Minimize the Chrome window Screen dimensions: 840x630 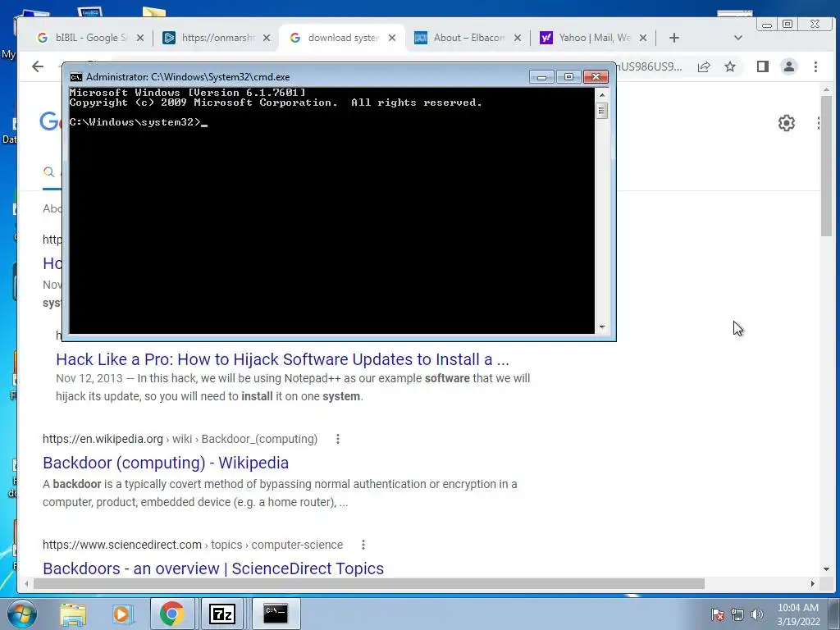pyautogui.click(x=767, y=24)
